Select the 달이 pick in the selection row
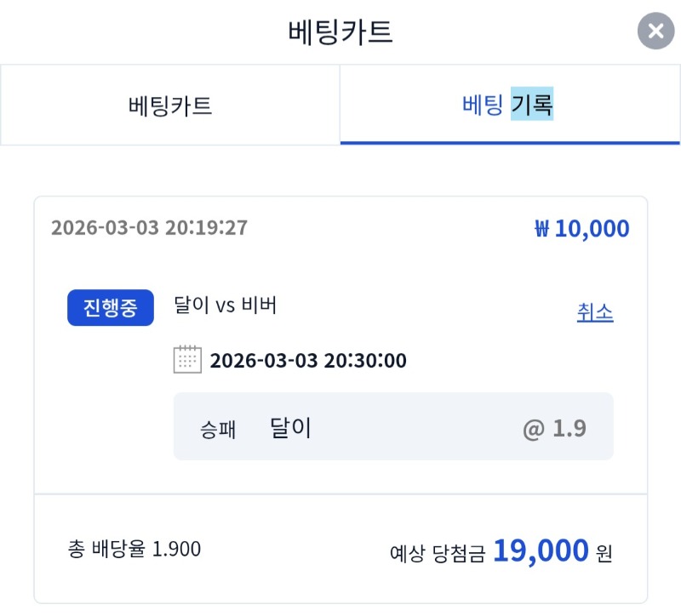This screenshot has height=616, width=681. [290, 428]
